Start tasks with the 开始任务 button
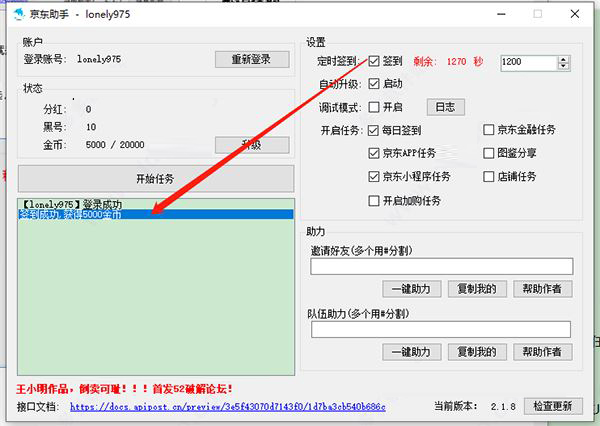This screenshot has height=426, width=600. tap(156, 179)
